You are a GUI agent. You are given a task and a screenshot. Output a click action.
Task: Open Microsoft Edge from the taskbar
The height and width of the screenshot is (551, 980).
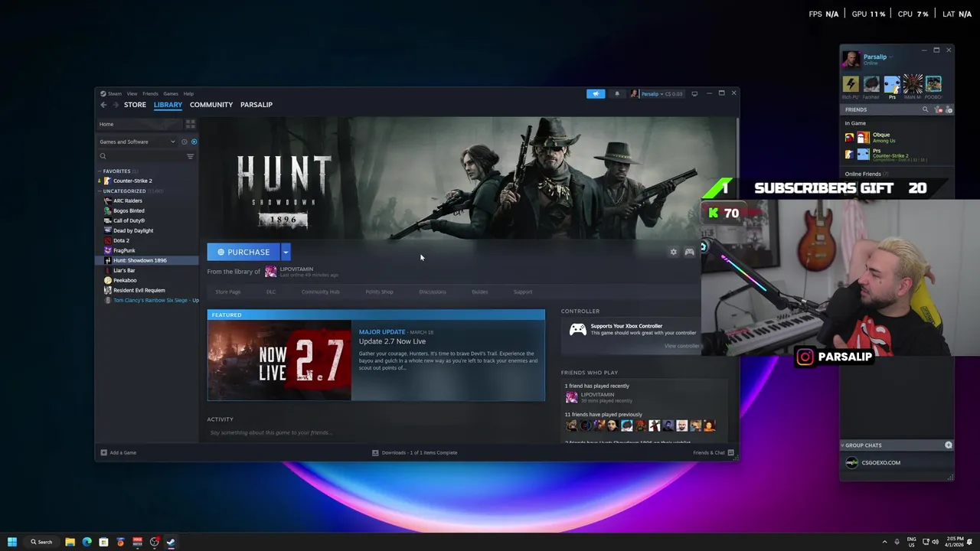(x=87, y=542)
